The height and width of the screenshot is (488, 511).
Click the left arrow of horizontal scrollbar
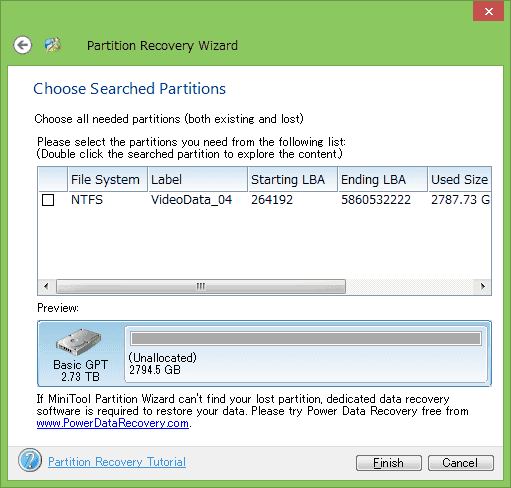pyautogui.click(x=46, y=286)
